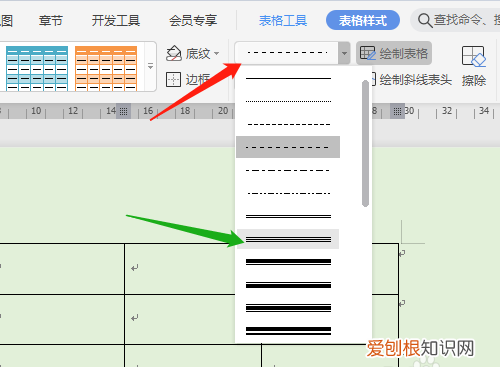Expand the table styles gallery
The width and height of the screenshot is (500, 367).
pos(151,66)
